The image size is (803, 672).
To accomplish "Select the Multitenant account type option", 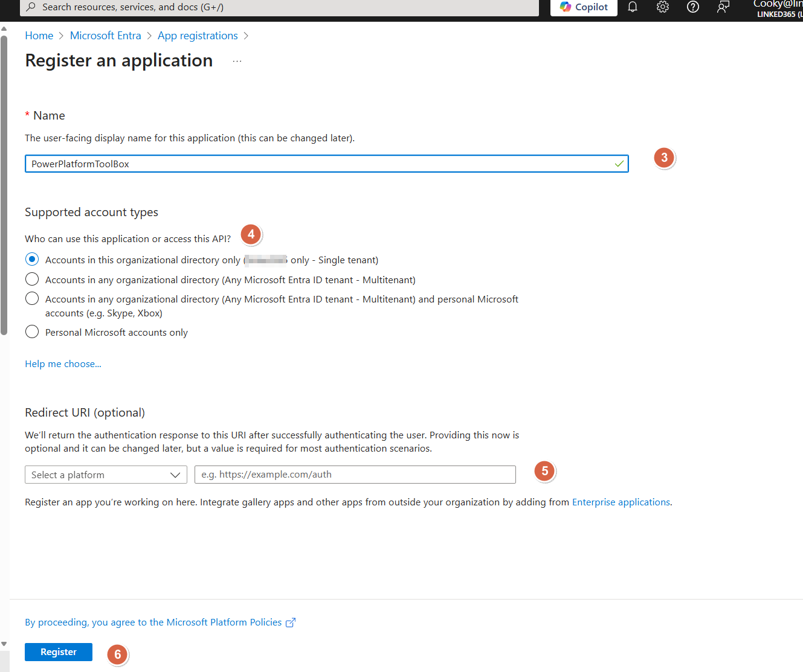I will [31, 279].
